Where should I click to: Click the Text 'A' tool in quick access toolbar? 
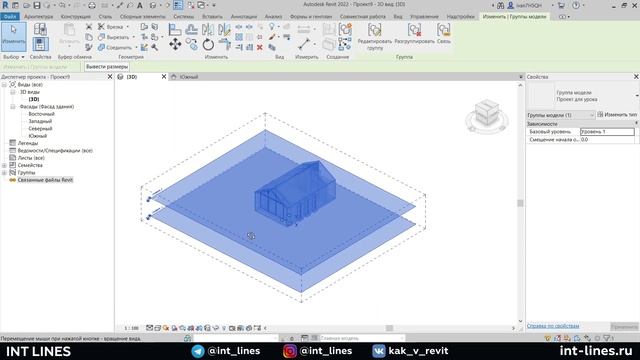coord(140,5)
